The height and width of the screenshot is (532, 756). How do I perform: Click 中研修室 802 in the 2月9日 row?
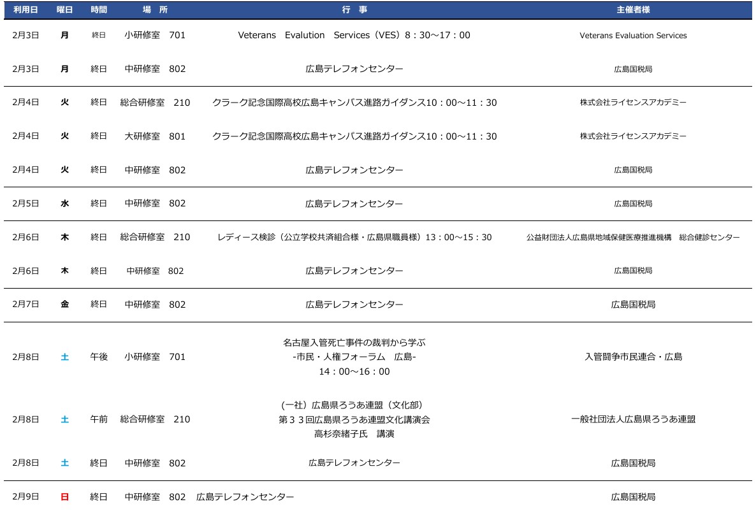point(155,497)
